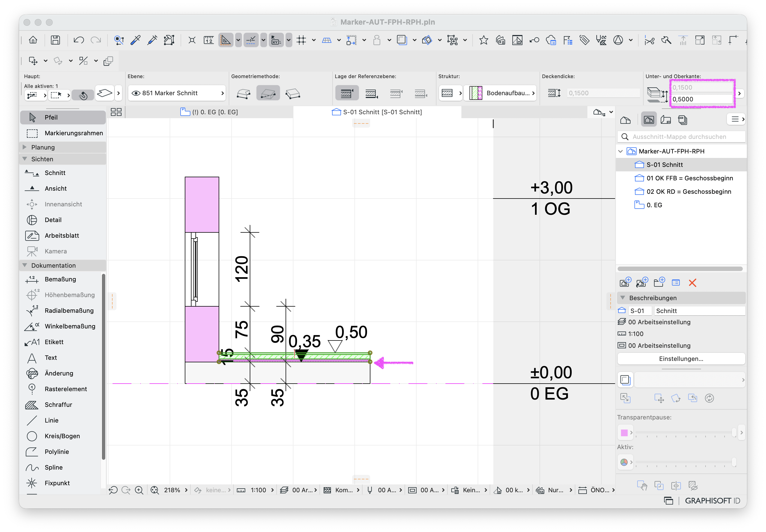Screen dimensions: 766x532
Task: Switch to the 0. EG tab
Action: pos(209,112)
